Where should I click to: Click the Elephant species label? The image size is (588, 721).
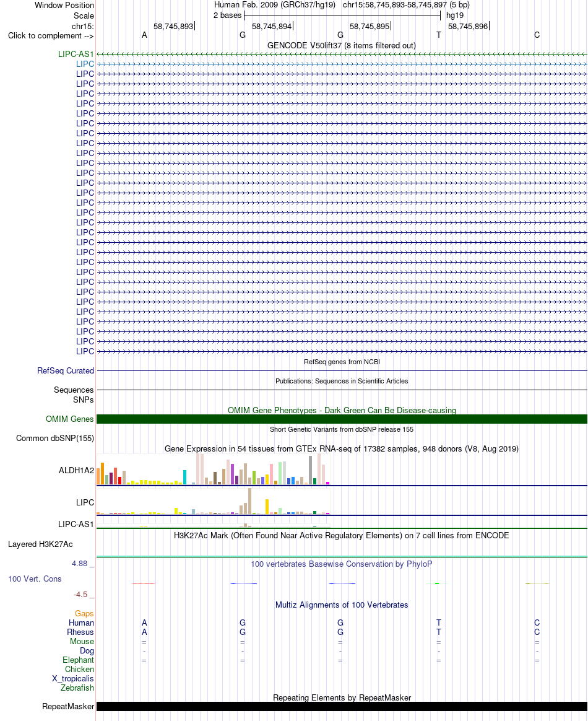(x=78, y=660)
